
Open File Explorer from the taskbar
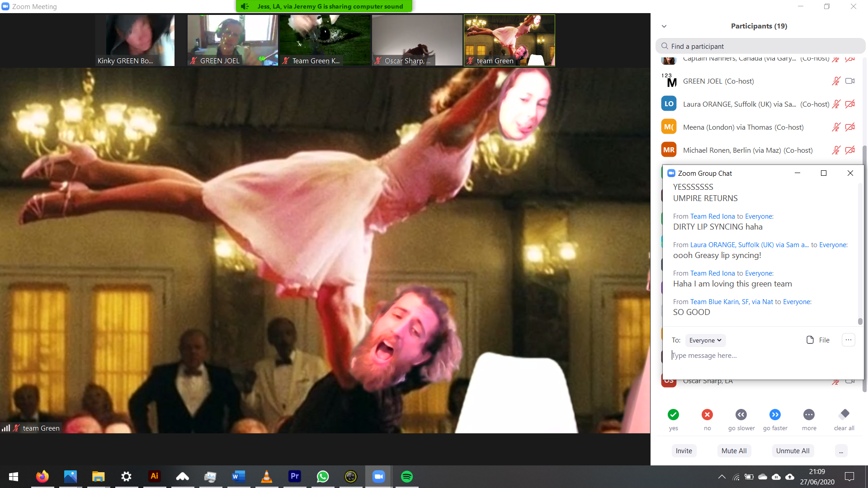pyautogui.click(x=98, y=477)
